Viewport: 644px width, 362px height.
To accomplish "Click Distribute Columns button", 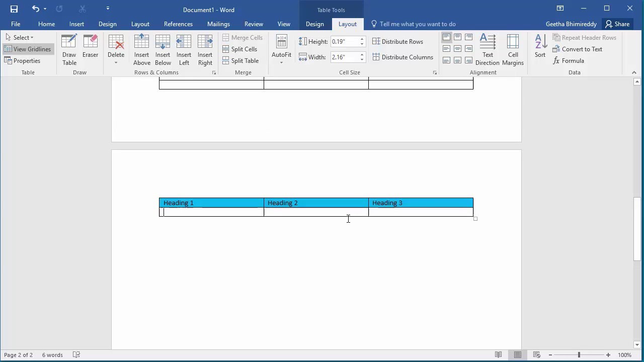I will [x=403, y=57].
